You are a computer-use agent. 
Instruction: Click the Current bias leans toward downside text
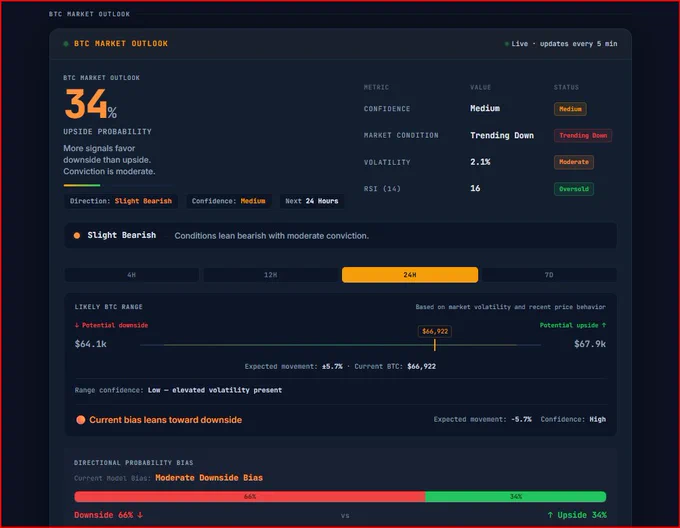(x=166, y=420)
